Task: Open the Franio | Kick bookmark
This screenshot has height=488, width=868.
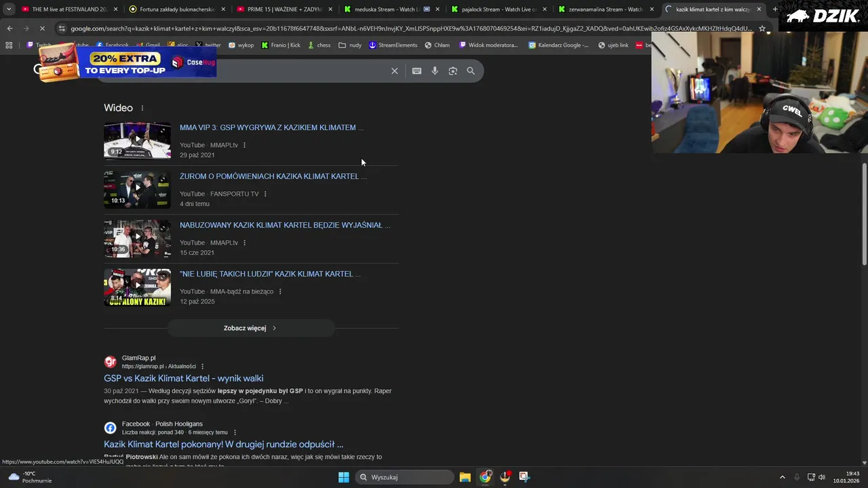Action: [281, 45]
